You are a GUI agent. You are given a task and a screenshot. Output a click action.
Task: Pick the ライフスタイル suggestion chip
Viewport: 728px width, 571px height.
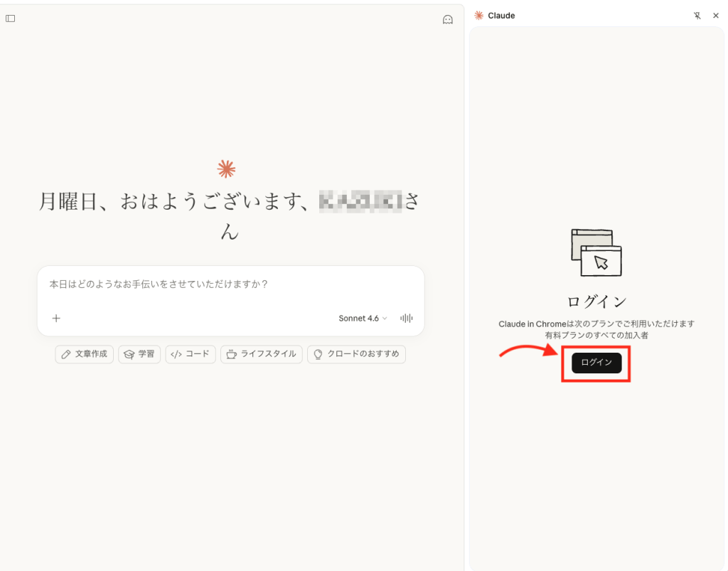[x=262, y=354]
